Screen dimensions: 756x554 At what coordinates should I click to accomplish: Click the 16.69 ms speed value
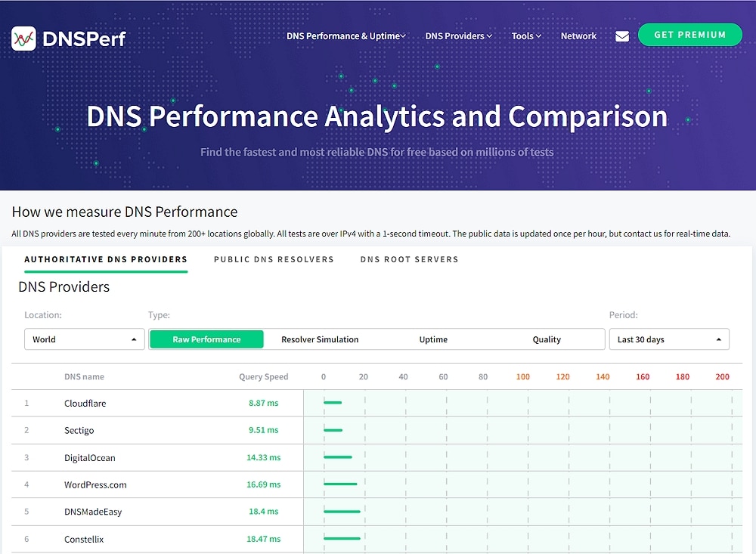pos(263,484)
